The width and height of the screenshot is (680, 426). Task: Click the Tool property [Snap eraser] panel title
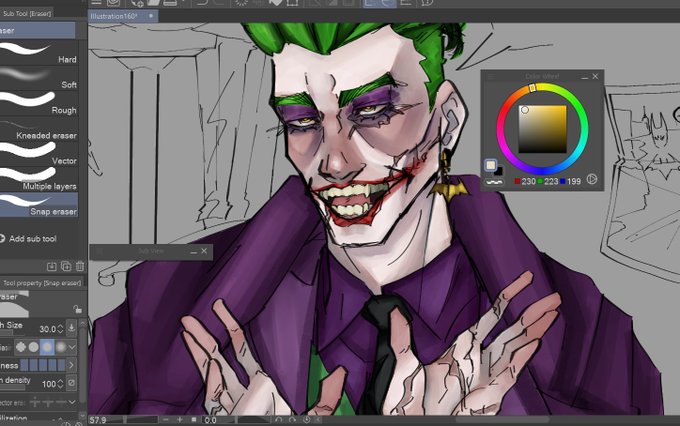click(x=42, y=283)
